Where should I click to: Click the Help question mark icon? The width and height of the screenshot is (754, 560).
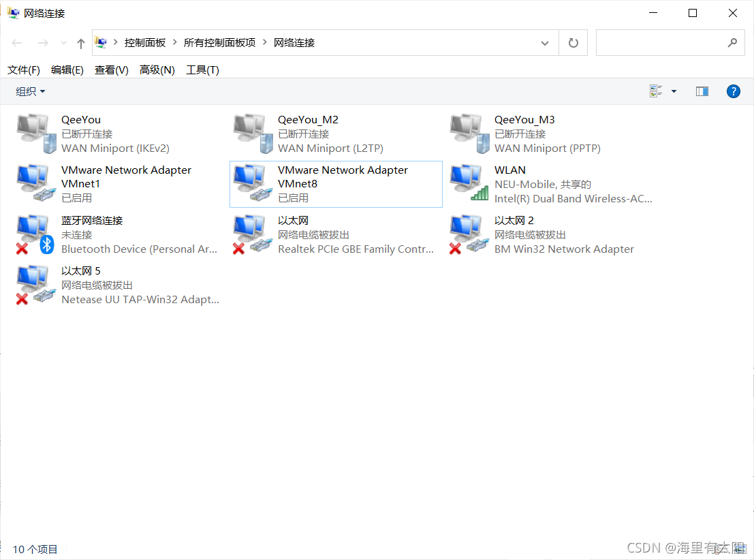734,91
